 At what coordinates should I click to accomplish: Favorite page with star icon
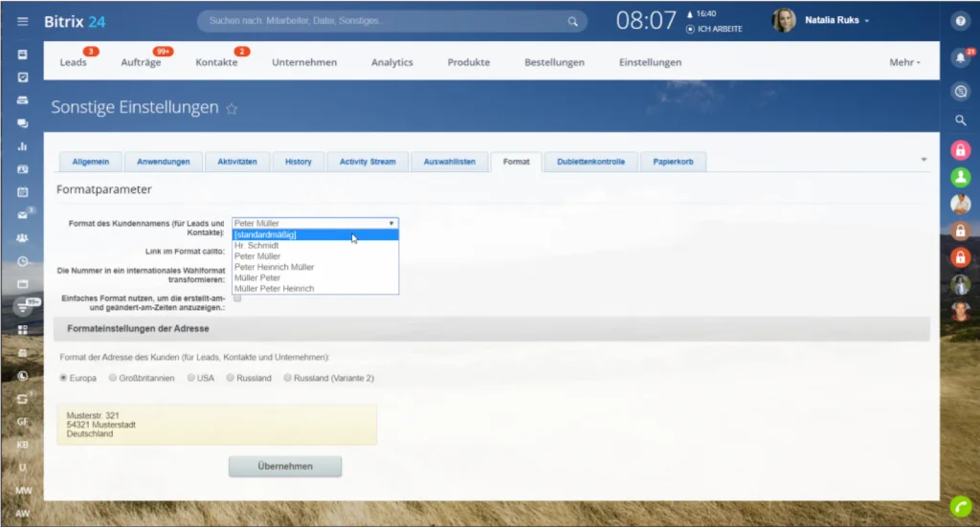(x=232, y=109)
